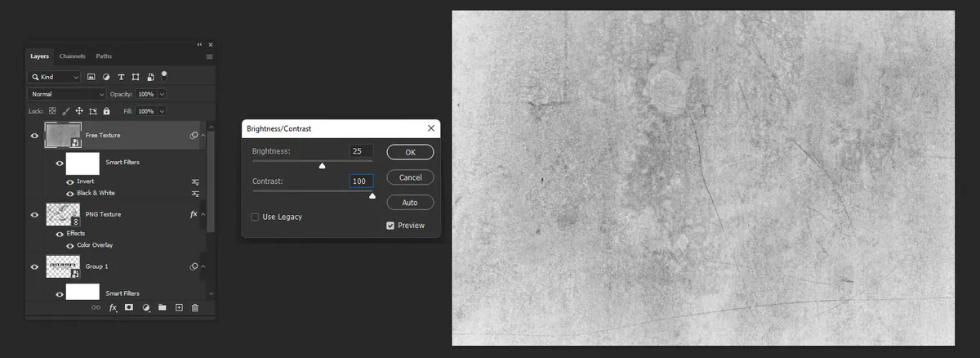This screenshot has height=358, width=980.
Task: Lock transparent pixels icon
Action: 51,110
